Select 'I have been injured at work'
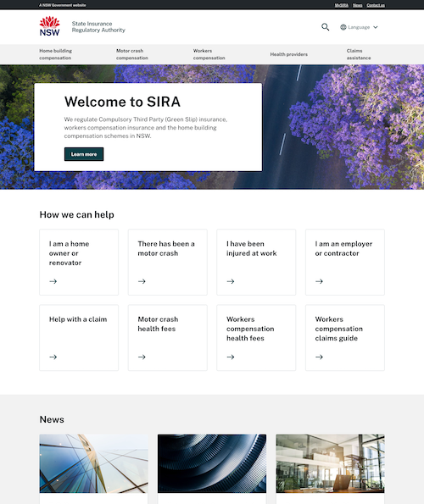The image size is (424, 504). (252, 248)
